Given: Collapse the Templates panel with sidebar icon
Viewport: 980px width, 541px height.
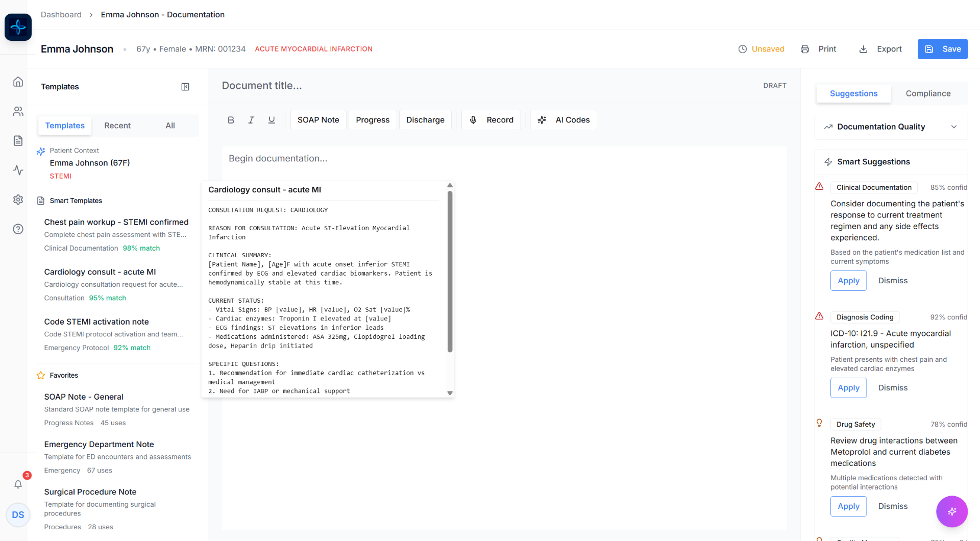Looking at the screenshot, I should pos(185,87).
